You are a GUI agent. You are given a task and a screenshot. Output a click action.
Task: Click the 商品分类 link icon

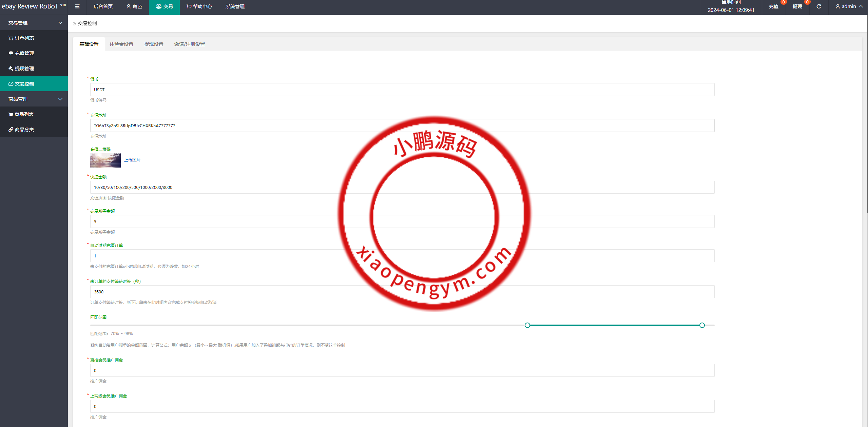[x=11, y=129]
